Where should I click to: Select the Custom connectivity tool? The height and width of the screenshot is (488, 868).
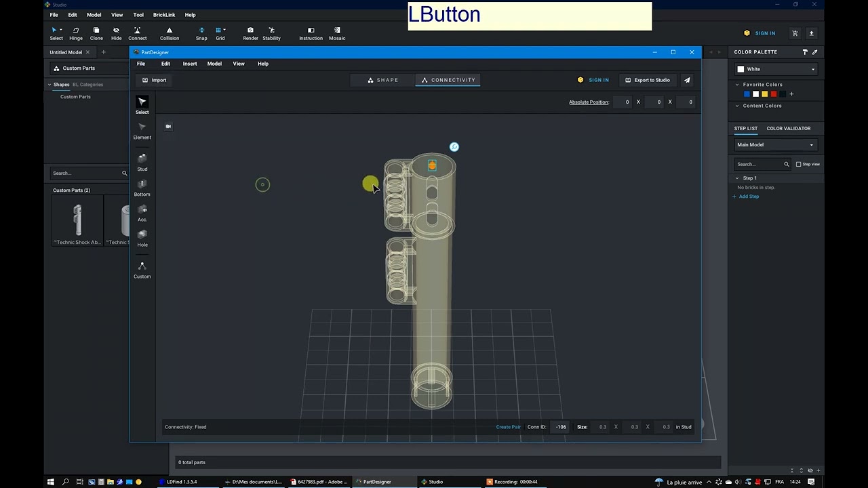point(142,270)
